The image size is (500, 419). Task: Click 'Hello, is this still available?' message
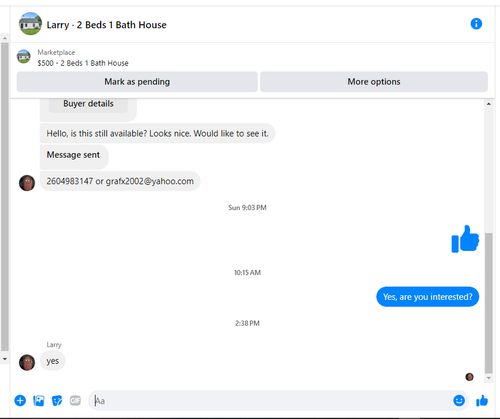pyautogui.click(x=157, y=133)
